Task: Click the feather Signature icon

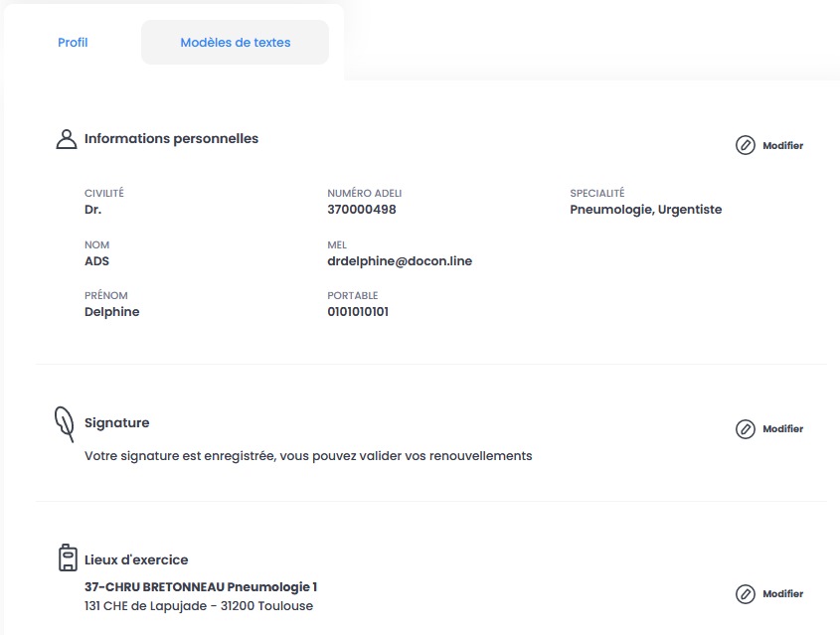Action: pos(65,424)
